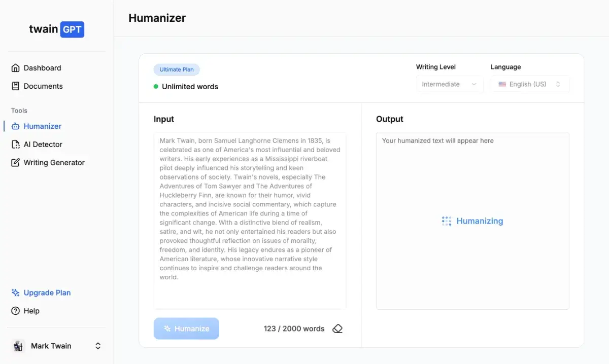Click the twainGPT logo
Screen dimensions: 609x364
coord(56,29)
